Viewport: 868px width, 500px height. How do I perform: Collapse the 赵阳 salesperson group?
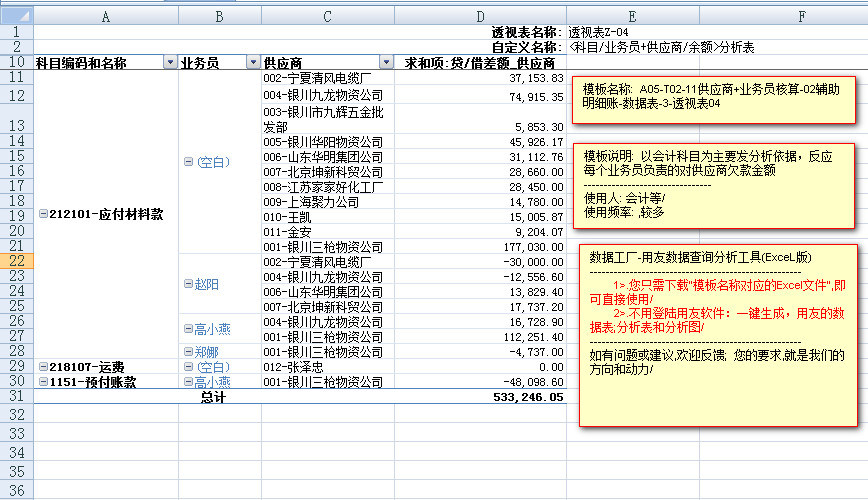[189, 284]
